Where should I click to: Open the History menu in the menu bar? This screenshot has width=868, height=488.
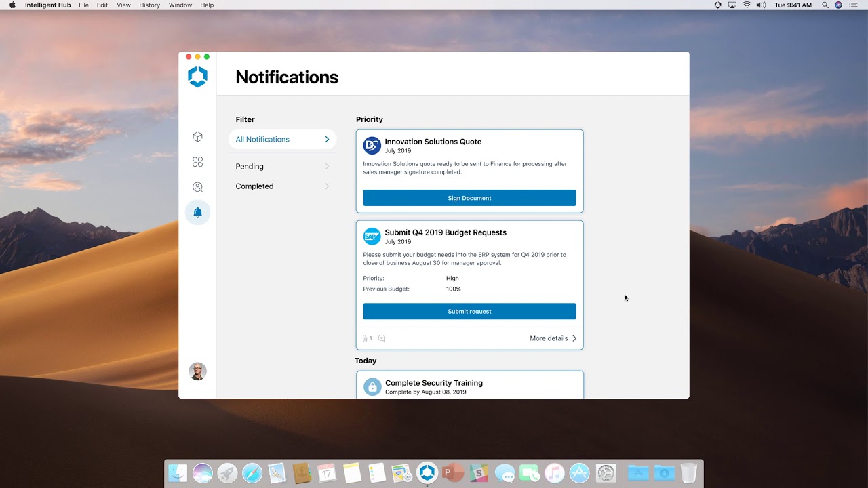[149, 5]
